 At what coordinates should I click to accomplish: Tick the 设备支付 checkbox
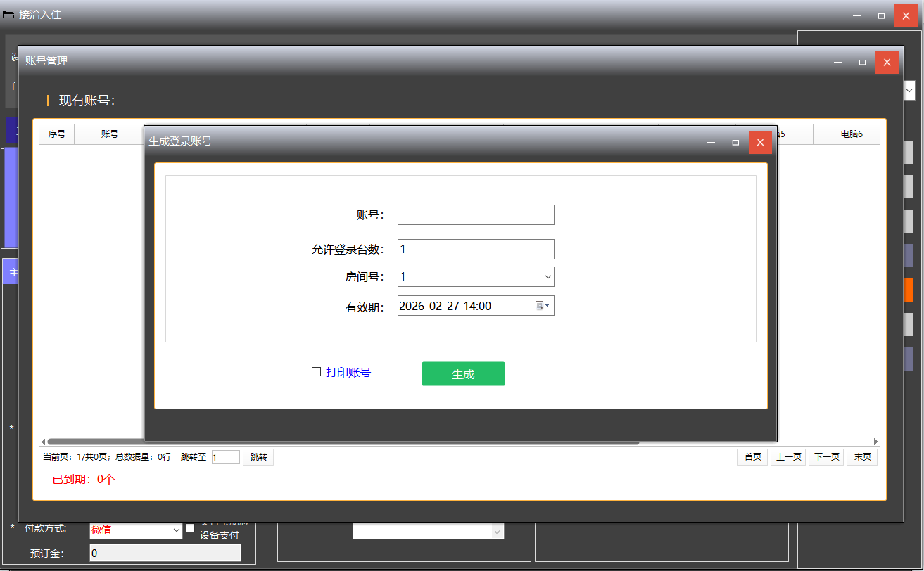[190, 528]
